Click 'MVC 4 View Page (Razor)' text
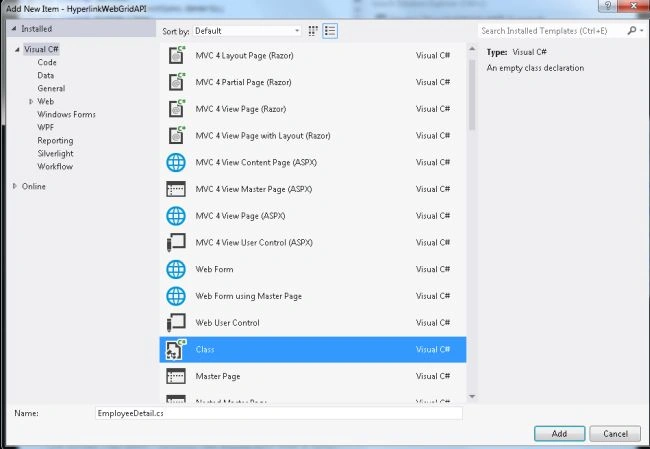The height and width of the screenshot is (449, 650). [240, 109]
